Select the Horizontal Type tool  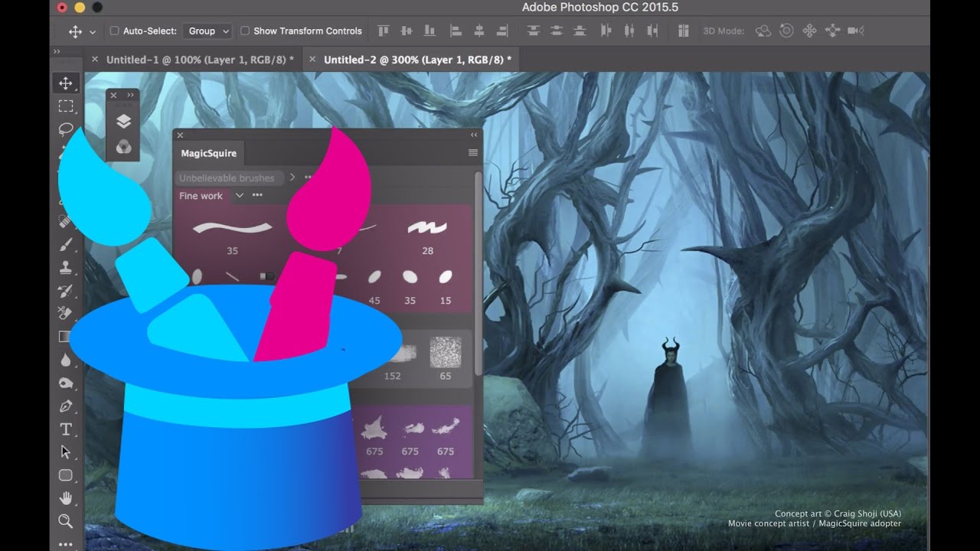66,429
